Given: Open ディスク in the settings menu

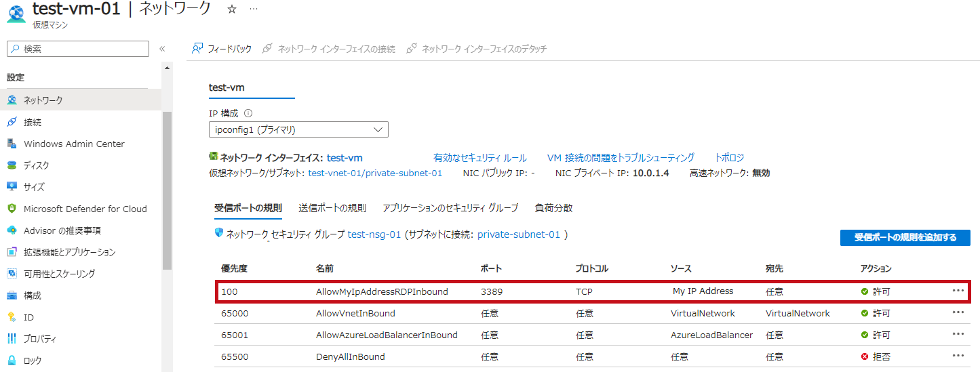Looking at the screenshot, I should coord(81,165).
